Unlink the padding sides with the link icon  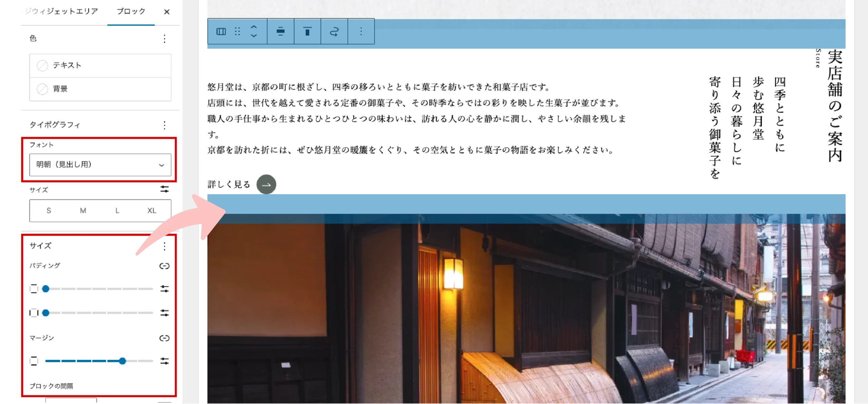[164, 266]
